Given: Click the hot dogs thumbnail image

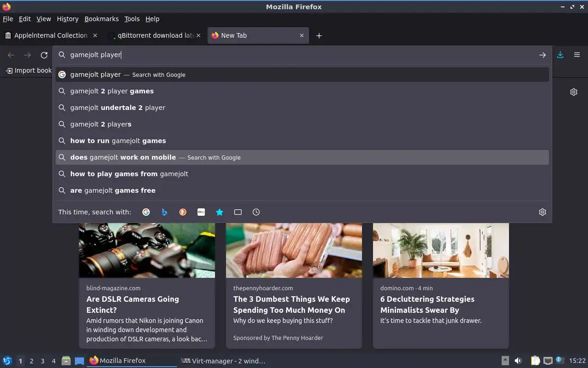Looking at the screenshot, I should click(x=294, y=250).
